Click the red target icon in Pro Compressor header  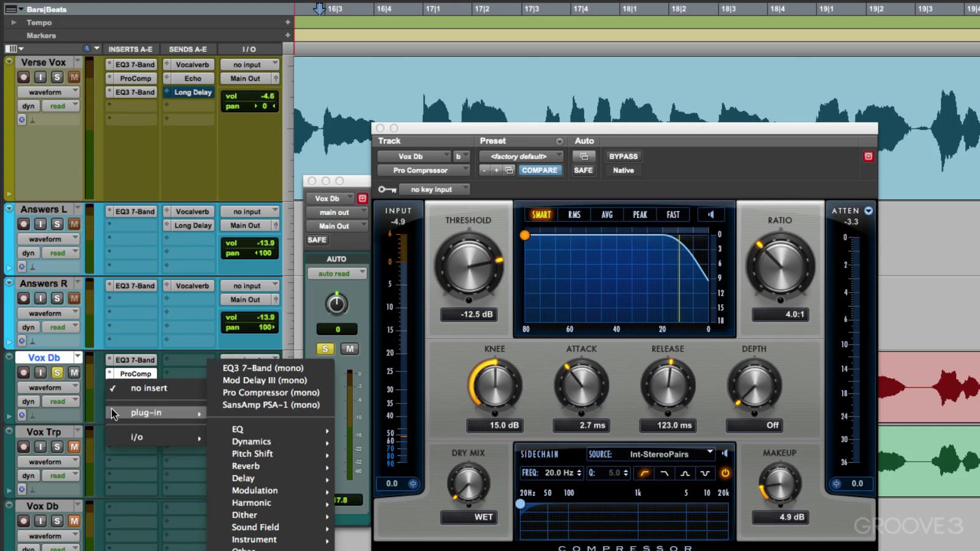[868, 157]
